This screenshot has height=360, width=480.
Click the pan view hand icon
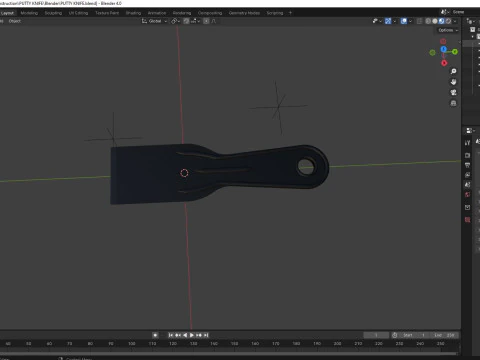tap(453, 82)
